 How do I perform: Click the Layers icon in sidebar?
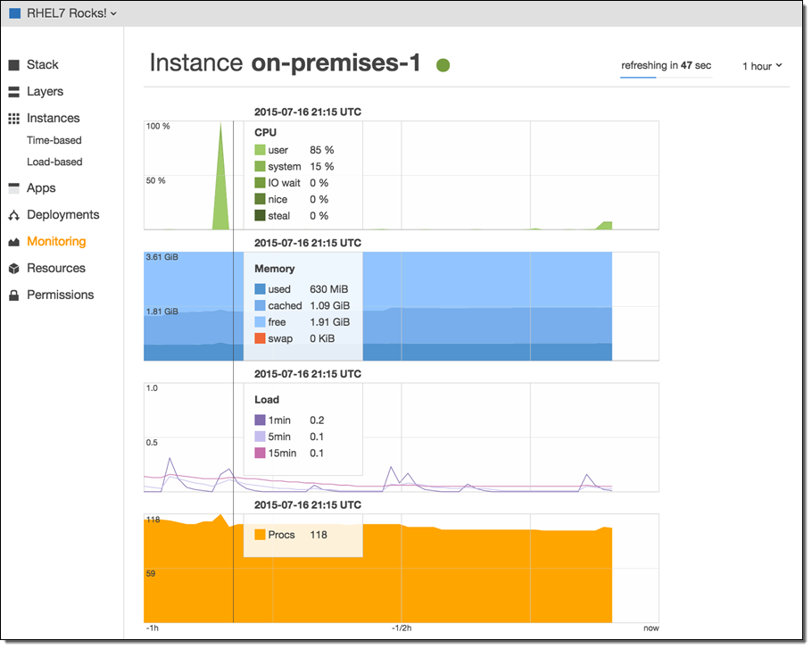point(14,92)
